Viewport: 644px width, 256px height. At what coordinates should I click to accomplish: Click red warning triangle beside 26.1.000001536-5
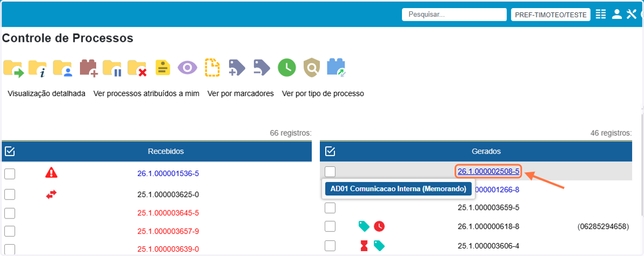click(x=52, y=173)
